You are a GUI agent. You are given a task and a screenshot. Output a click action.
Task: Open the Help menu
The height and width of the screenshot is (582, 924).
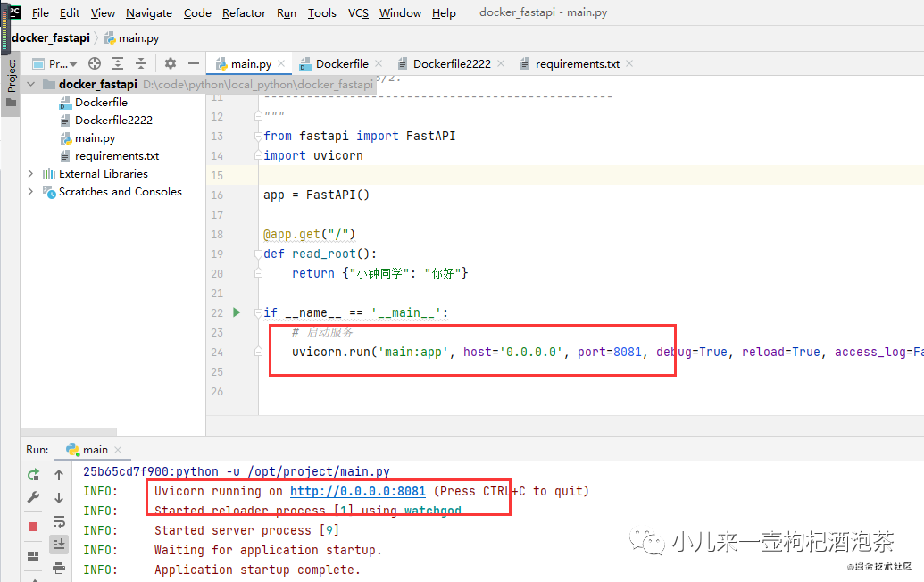point(444,13)
